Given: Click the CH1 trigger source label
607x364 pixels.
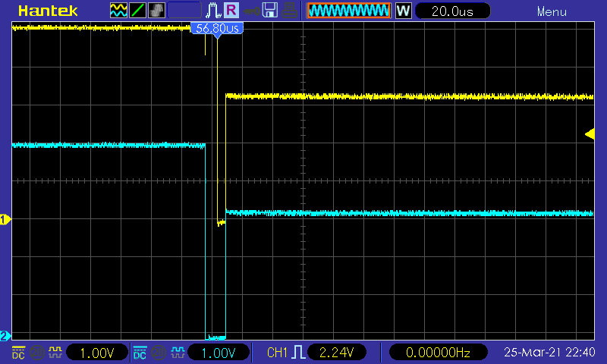Looking at the screenshot, I should click(277, 353).
